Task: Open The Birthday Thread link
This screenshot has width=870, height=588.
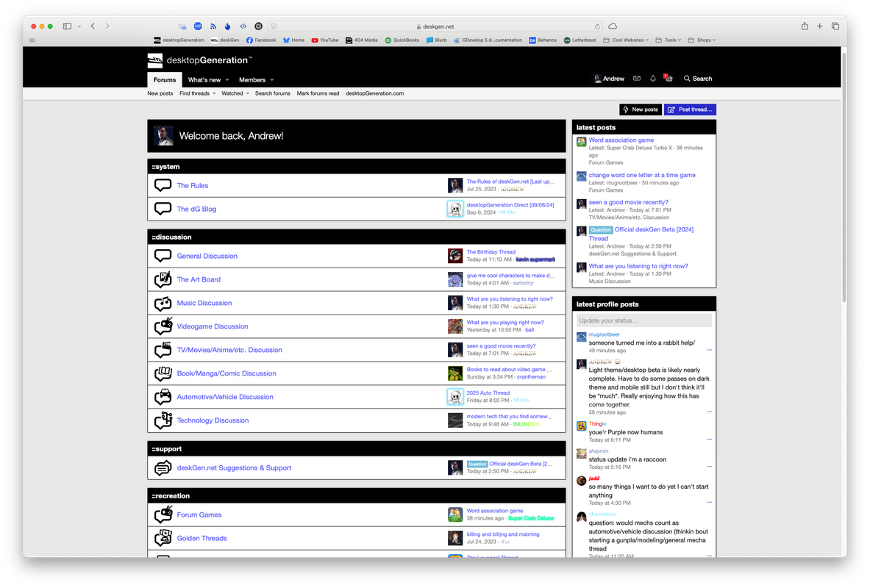Action: pyautogui.click(x=491, y=252)
